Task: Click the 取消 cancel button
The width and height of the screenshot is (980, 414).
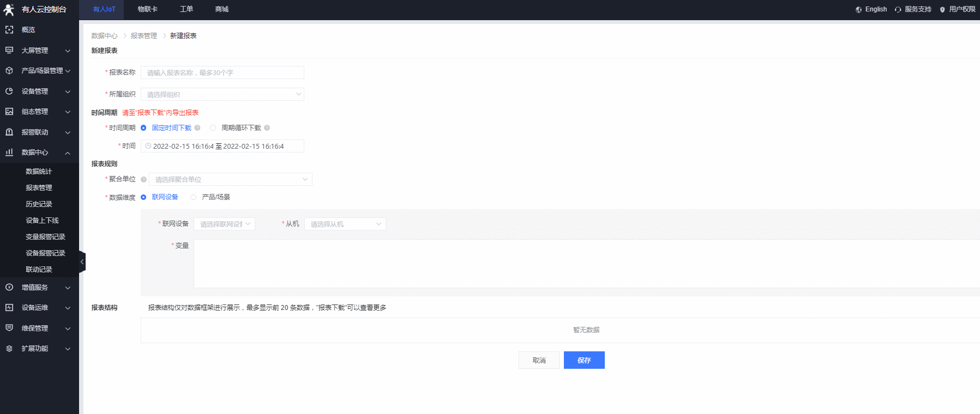Action: pyautogui.click(x=539, y=360)
